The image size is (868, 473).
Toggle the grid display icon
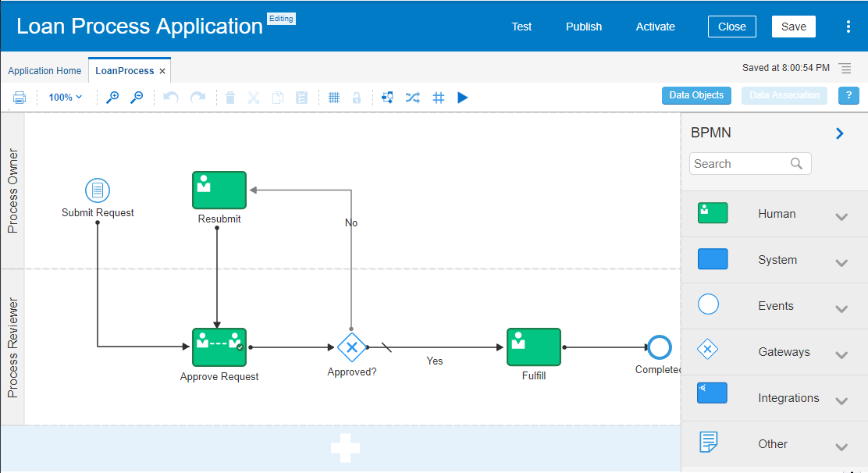click(x=334, y=98)
